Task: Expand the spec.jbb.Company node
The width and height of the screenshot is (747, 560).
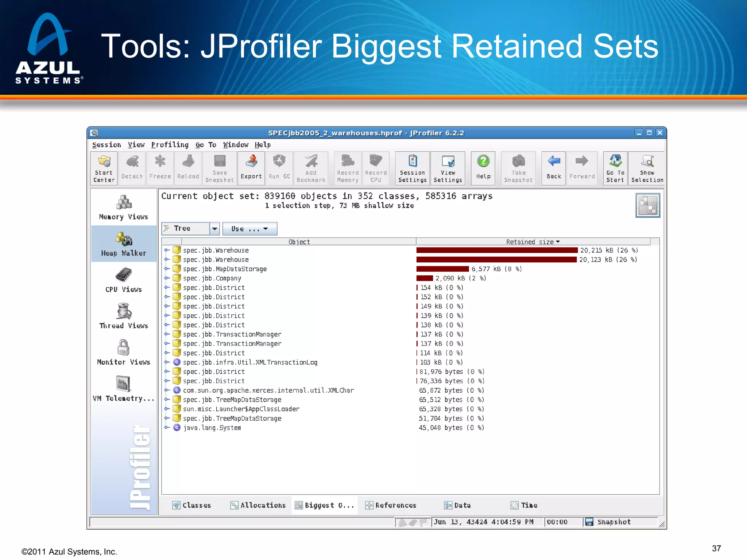Action: 167,278
